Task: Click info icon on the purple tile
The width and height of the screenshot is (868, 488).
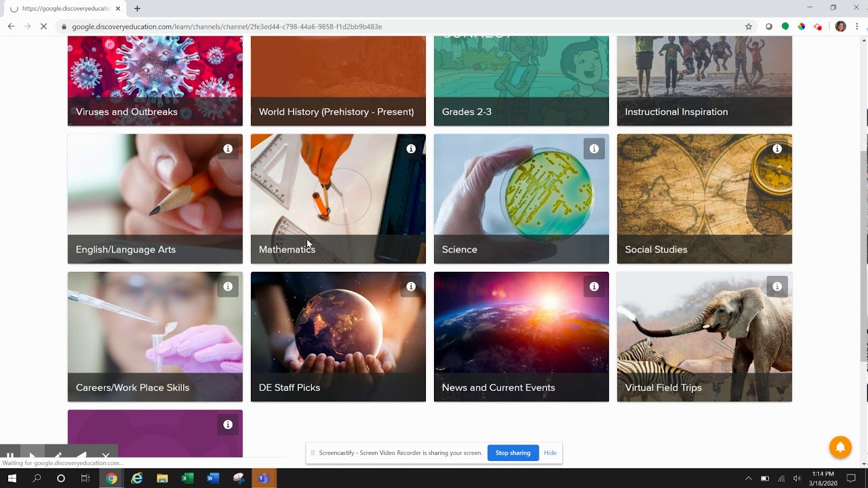Action: point(228,425)
